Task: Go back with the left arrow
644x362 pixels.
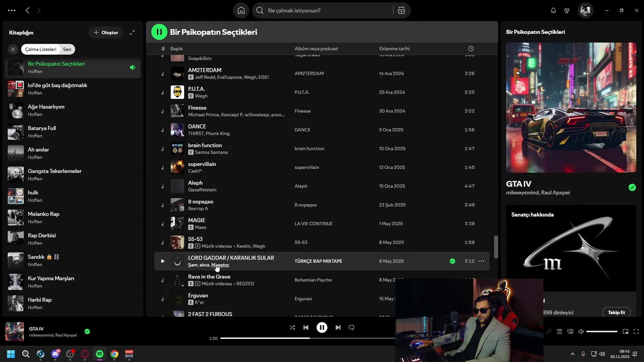Action: pos(28,10)
